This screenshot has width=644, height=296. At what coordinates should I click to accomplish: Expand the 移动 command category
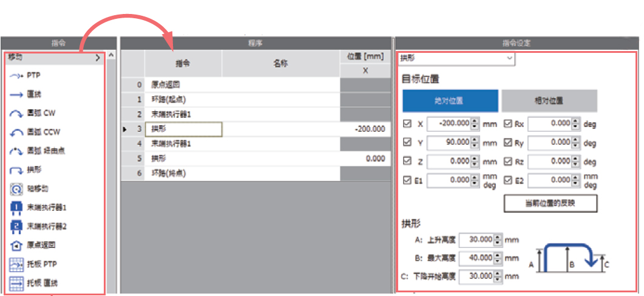click(97, 58)
